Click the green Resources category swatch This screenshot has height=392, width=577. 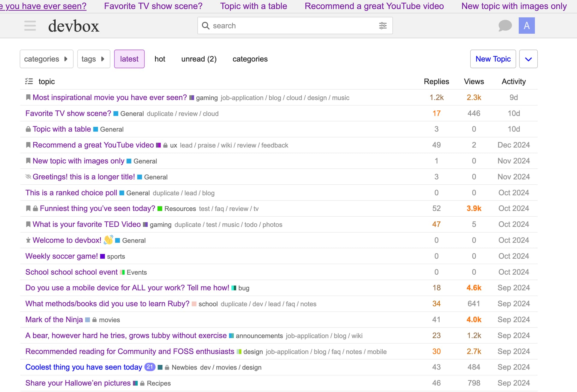pyautogui.click(x=160, y=209)
